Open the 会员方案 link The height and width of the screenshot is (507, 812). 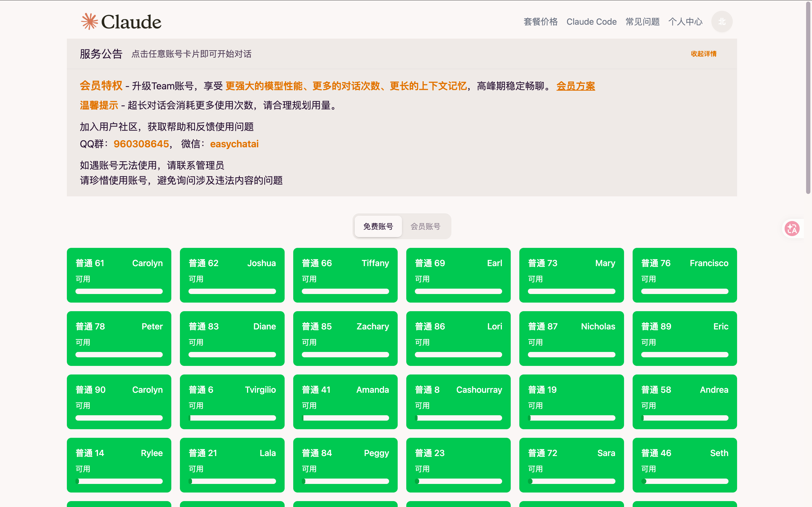tap(575, 86)
